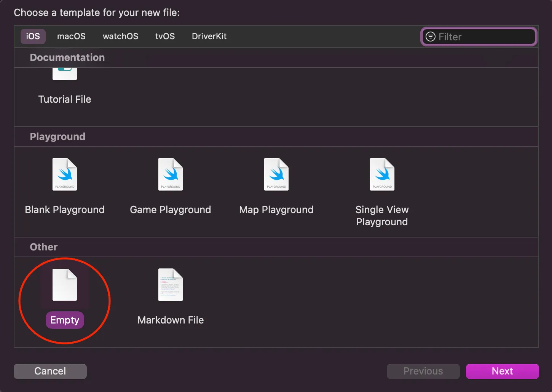552x392 pixels.
Task: Select the Single View Playground template
Action: point(382,186)
